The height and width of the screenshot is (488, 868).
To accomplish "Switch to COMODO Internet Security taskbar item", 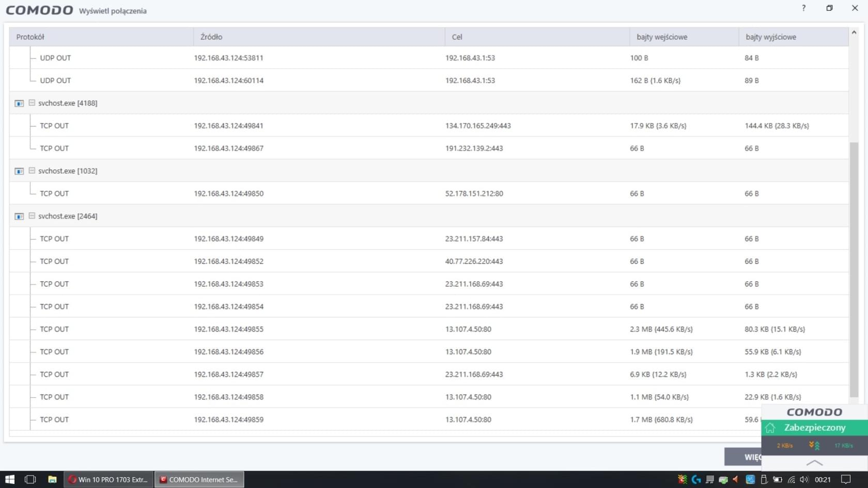I will coord(199,479).
